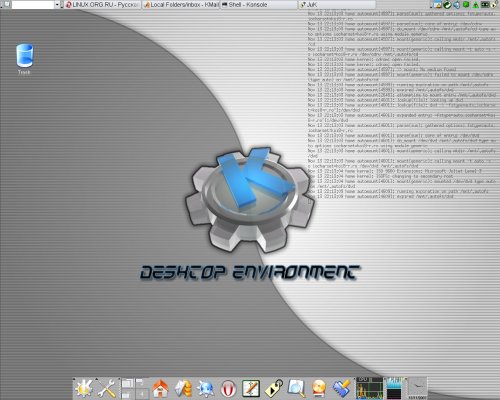500x400 pixels.
Task: Open the Opera browser from the panel
Action: click(228, 389)
